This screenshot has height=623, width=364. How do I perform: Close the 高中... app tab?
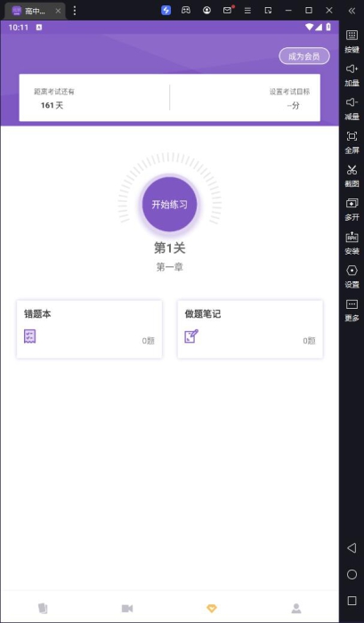58,11
